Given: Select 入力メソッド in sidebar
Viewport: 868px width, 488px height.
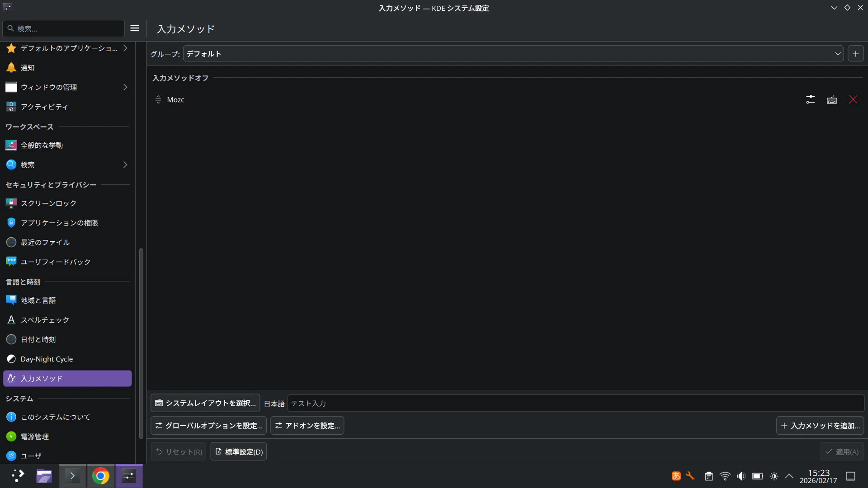Looking at the screenshot, I should click(x=67, y=378).
